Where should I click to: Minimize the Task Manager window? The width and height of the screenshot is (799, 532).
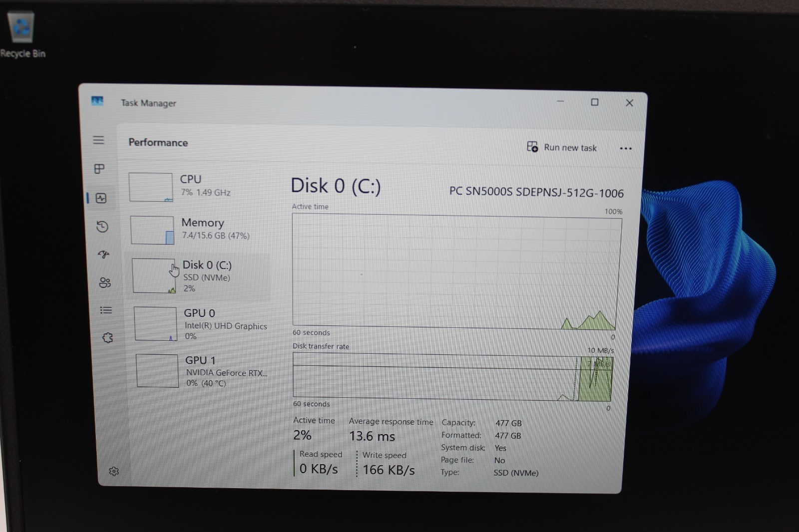[x=560, y=101]
